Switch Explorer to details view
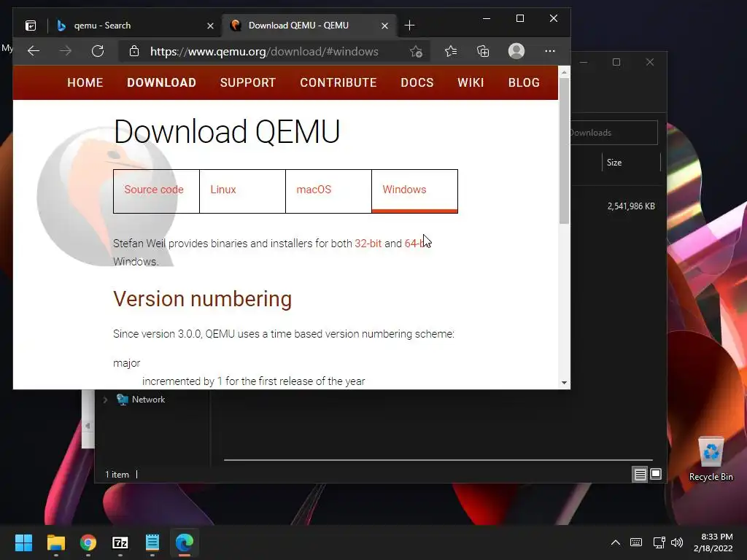Screen dimensions: 747x560 (640, 474)
